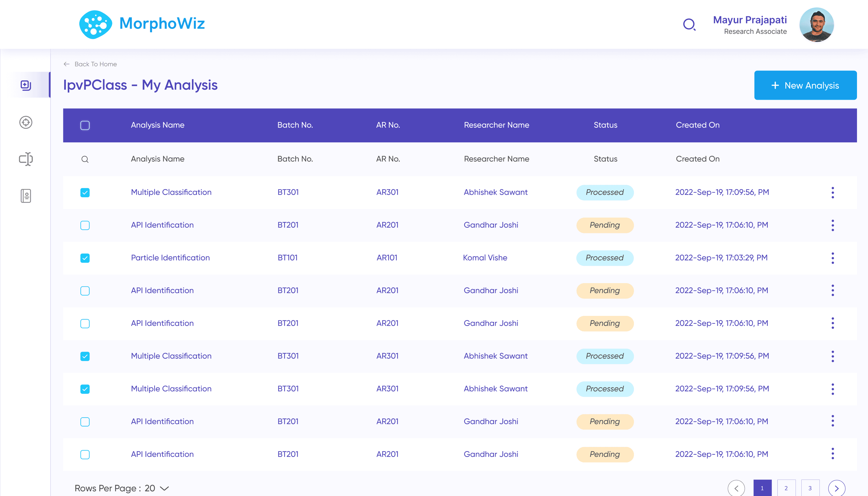Viewport: 868px width, 496px height.
Task: Expand the Rows Per Page dropdown
Action: coord(164,488)
